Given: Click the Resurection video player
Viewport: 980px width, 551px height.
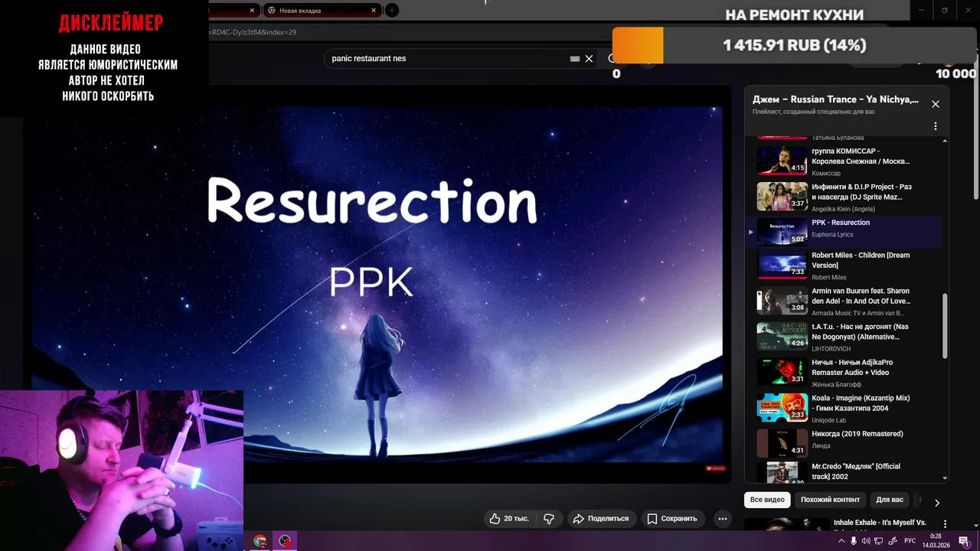Looking at the screenshot, I should 377,285.
